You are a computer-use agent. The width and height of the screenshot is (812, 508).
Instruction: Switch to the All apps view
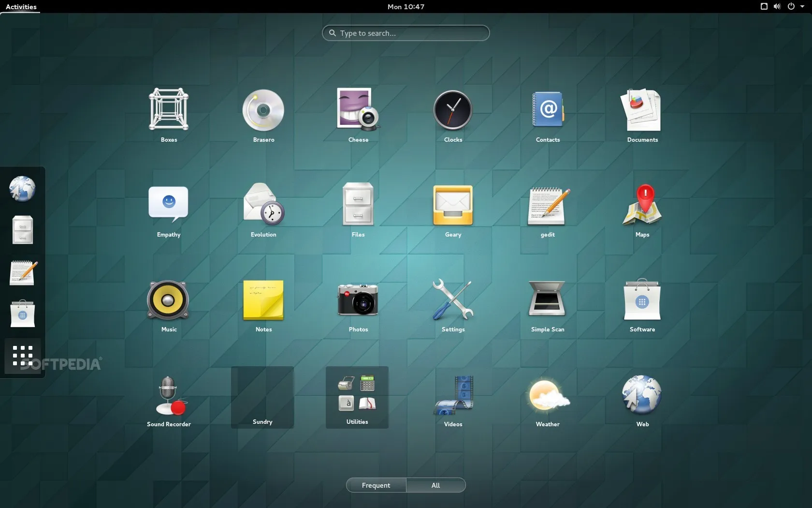pos(435,485)
